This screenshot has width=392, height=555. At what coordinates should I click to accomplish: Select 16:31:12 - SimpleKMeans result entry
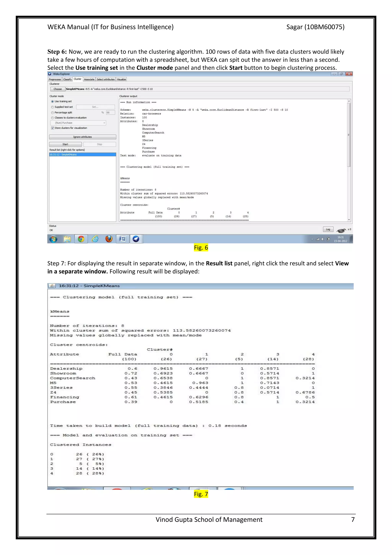[x=82, y=154]
